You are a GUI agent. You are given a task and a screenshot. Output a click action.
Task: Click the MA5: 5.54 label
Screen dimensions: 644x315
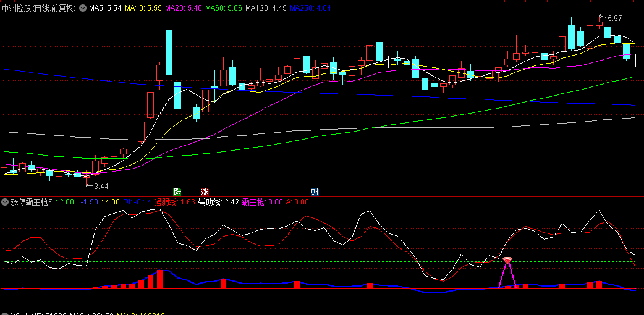[105, 8]
